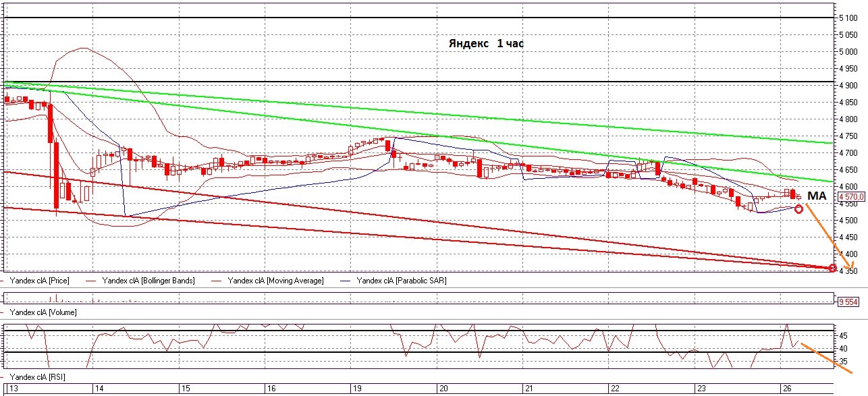Click date label 23 on time axis
The image size is (868, 396).
coord(702,389)
